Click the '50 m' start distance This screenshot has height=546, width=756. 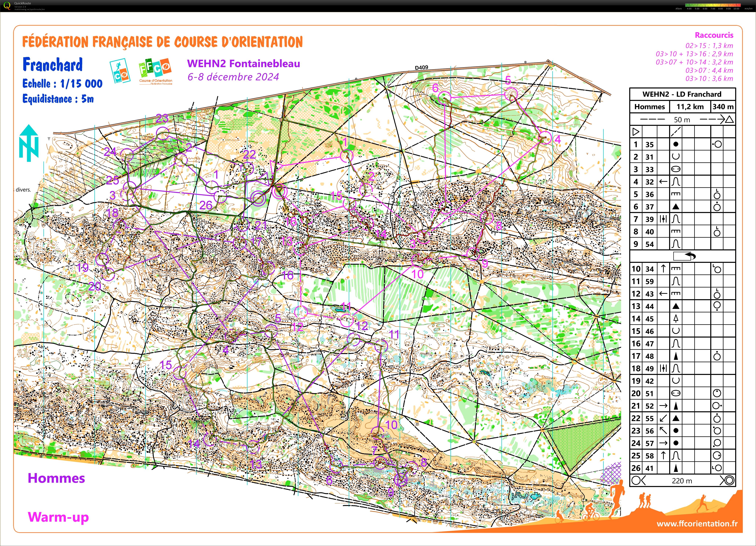[682, 120]
